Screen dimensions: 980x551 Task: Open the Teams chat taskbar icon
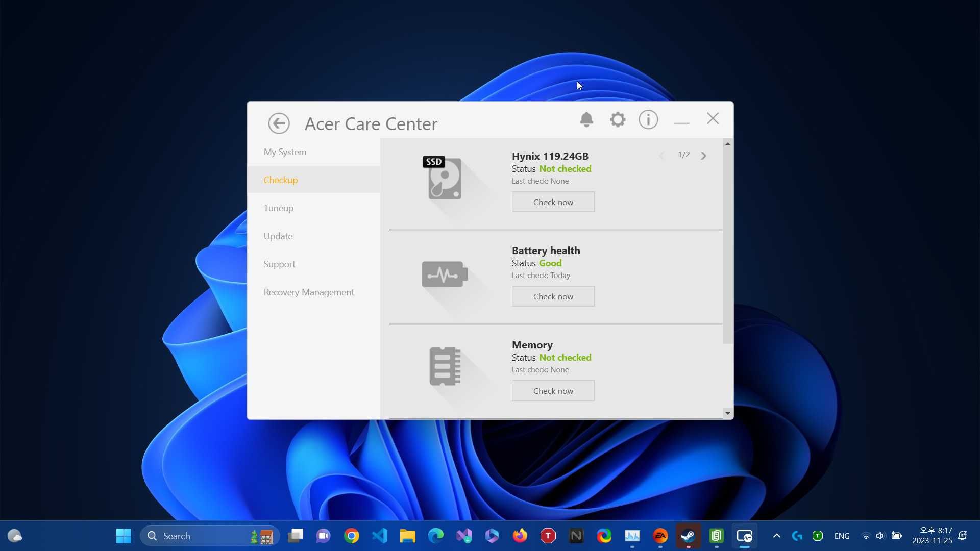[324, 536]
